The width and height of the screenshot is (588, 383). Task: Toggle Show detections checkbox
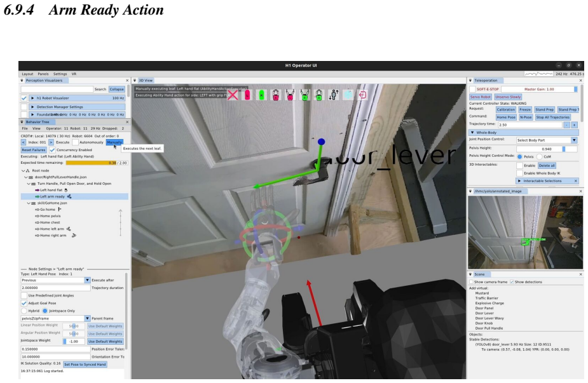pos(512,282)
